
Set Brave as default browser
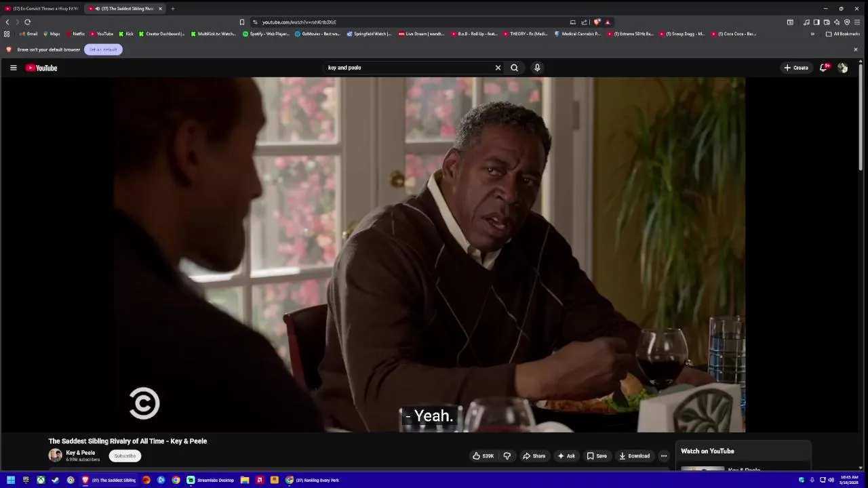pos(103,49)
